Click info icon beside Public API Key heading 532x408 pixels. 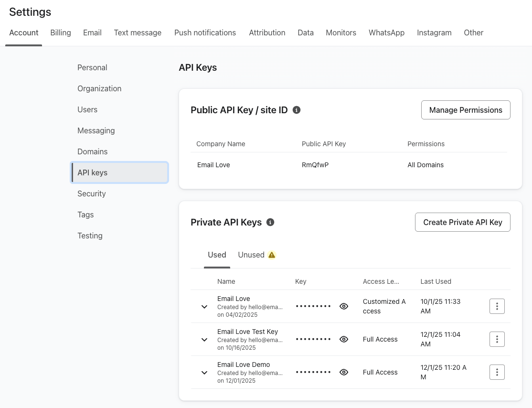[297, 110]
